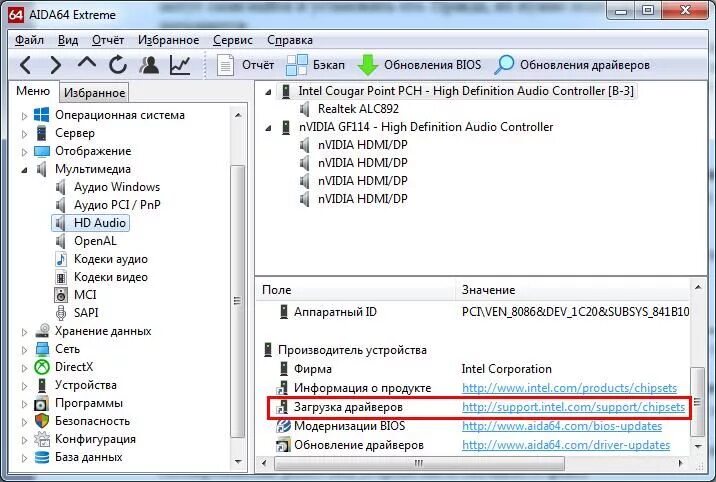Open the Справка menu
716x482 pixels.
290,40
